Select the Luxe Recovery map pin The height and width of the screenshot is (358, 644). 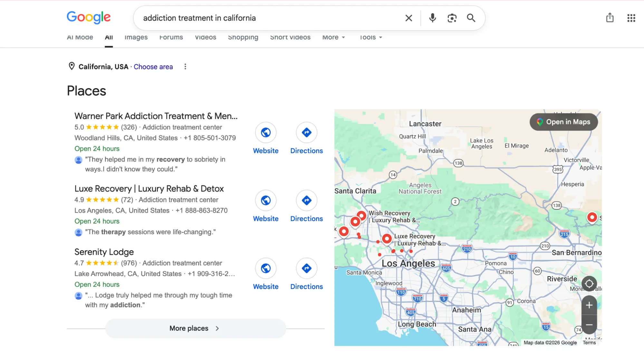click(x=387, y=239)
